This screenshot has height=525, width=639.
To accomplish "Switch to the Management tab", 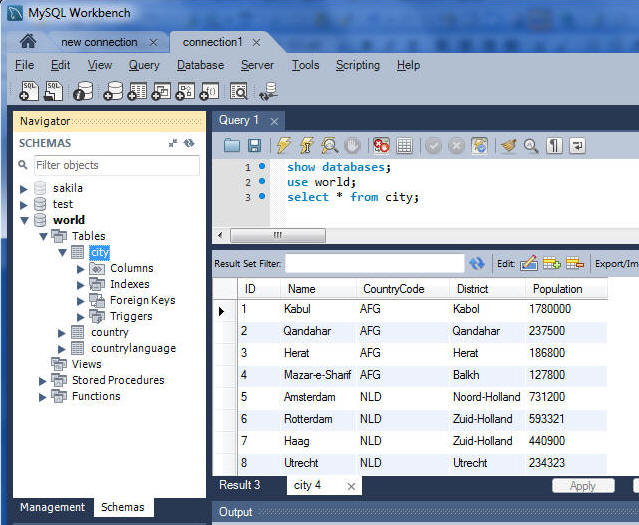I will [x=53, y=507].
